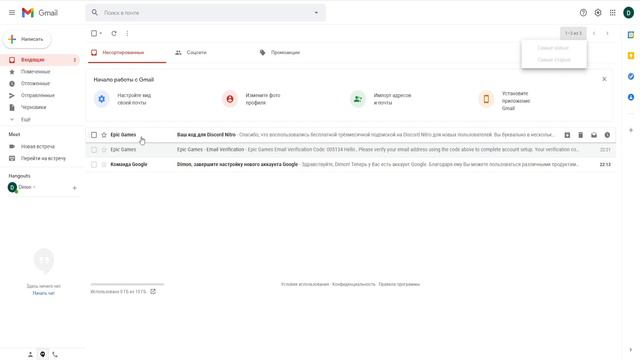Click the phone calls icon at bottom

[55, 355]
